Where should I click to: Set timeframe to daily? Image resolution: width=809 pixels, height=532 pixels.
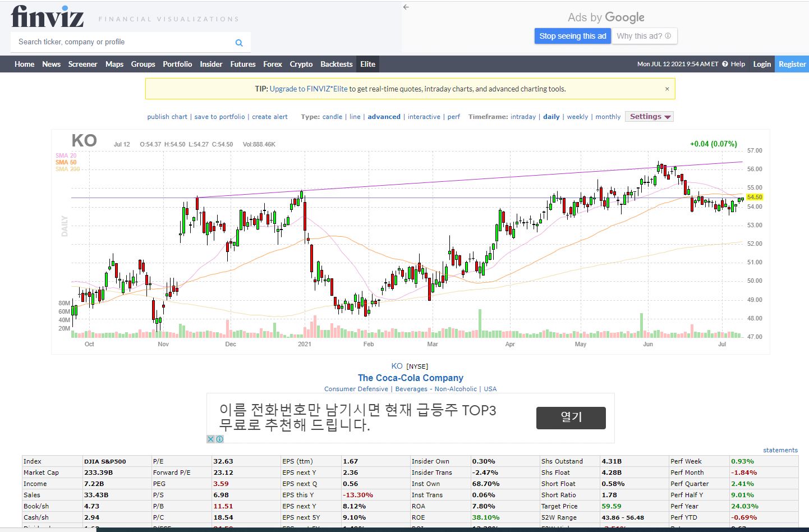pyautogui.click(x=551, y=117)
